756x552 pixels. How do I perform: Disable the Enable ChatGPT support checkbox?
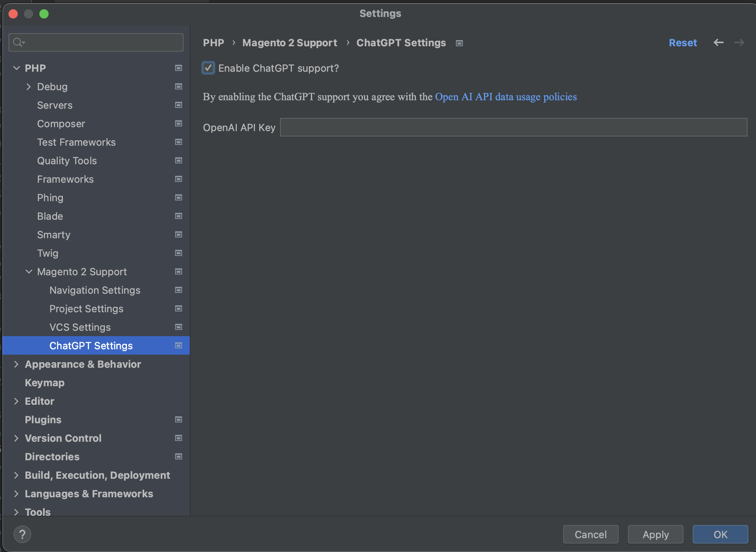[x=208, y=68]
